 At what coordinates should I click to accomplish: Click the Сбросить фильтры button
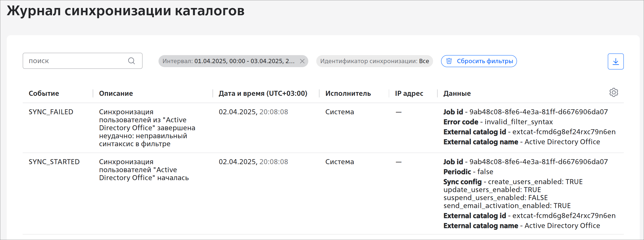(x=479, y=61)
